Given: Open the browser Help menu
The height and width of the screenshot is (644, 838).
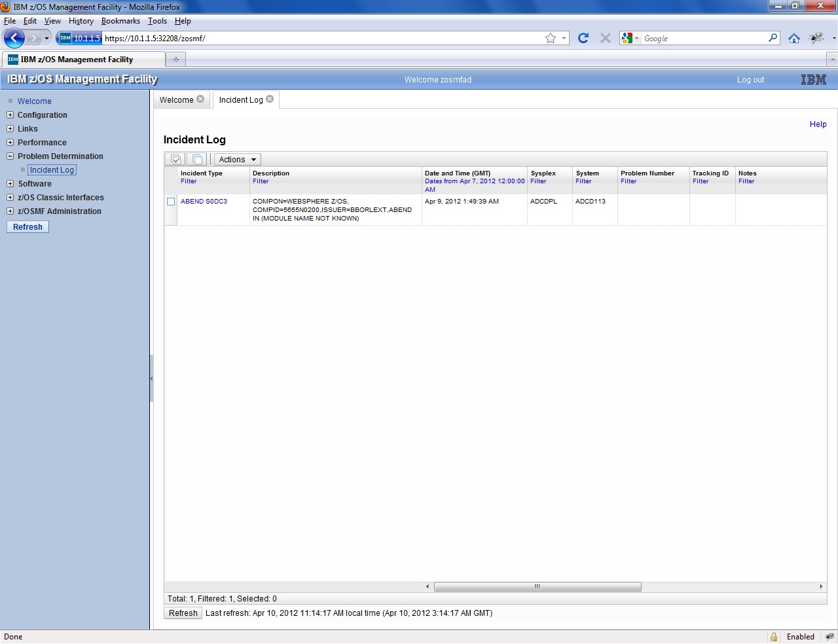Looking at the screenshot, I should pyautogui.click(x=183, y=21).
